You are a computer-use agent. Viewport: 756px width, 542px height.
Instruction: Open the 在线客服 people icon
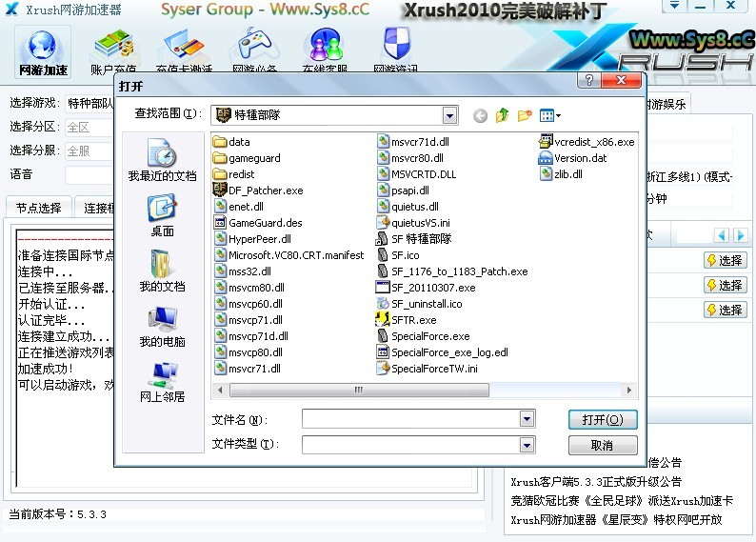click(x=325, y=50)
